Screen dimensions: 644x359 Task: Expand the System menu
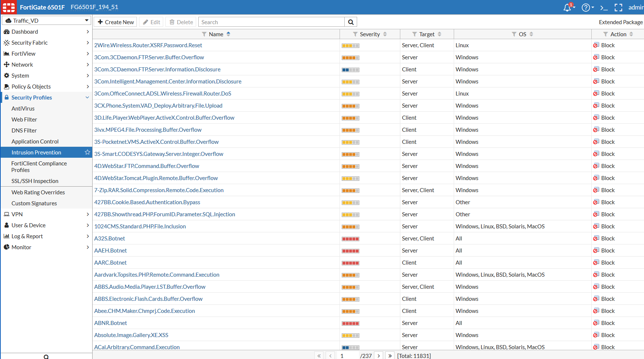46,76
